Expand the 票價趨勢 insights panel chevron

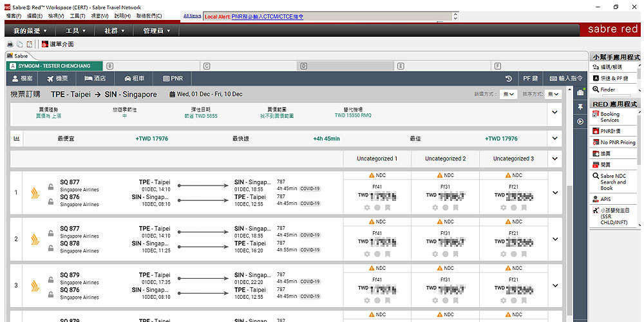point(555,112)
